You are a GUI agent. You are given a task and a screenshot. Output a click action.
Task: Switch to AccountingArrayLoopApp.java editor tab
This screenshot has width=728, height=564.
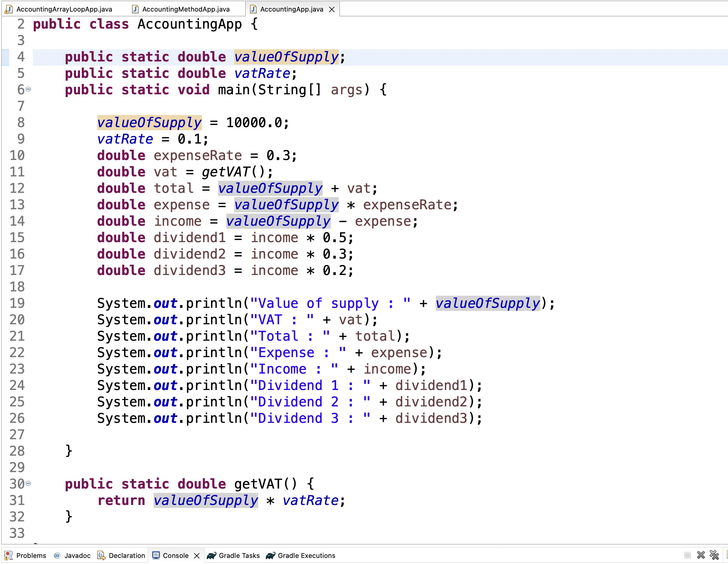(64, 9)
